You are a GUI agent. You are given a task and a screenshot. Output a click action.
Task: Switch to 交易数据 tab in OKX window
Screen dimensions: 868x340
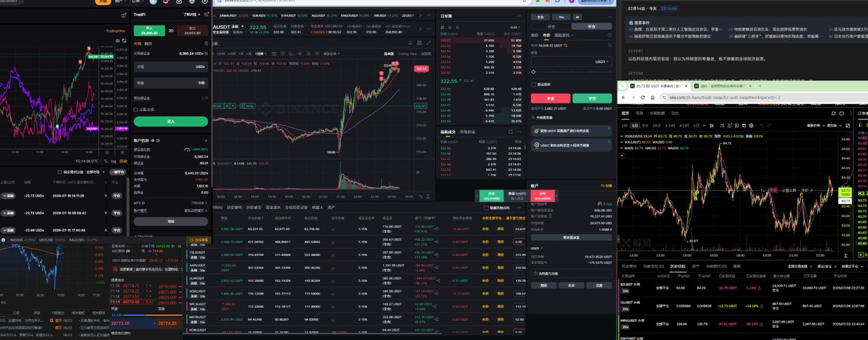tap(657, 114)
